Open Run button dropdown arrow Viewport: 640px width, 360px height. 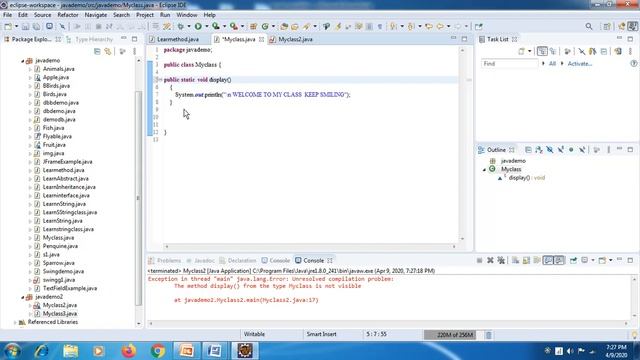206,27
